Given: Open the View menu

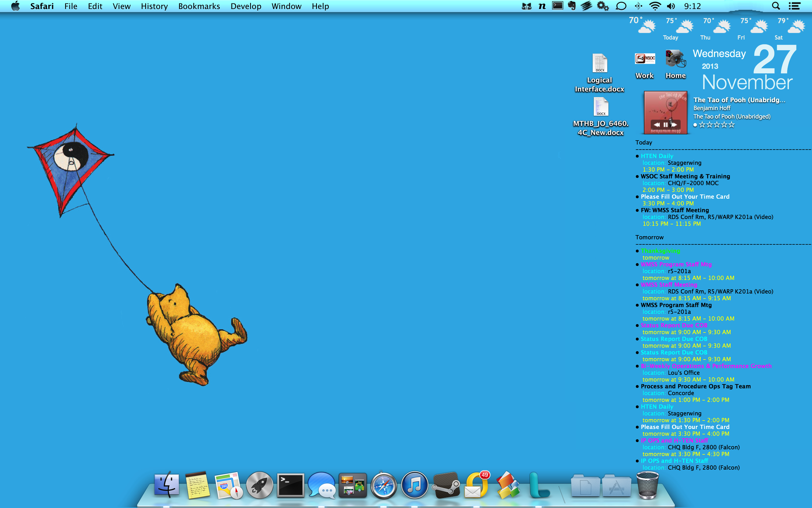Looking at the screenshot, I should [x=122, y=6].
